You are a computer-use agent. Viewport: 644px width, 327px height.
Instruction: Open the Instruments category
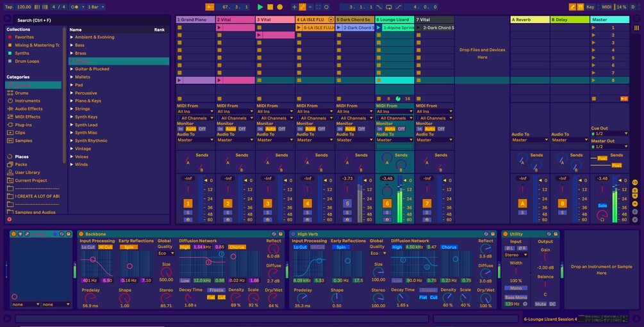(x=28, y=100)
